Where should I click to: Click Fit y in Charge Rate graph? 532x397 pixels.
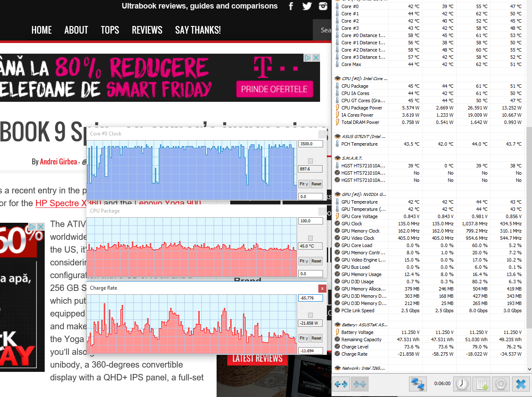304,338
